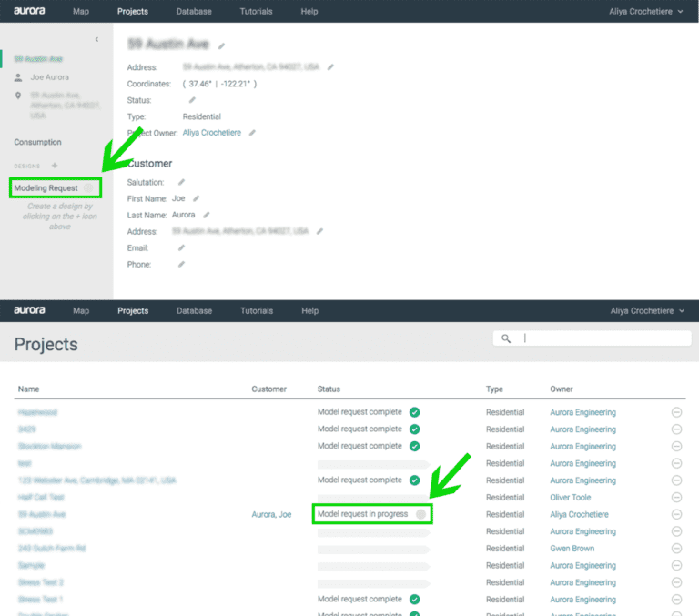Click the minus icon in Oliver Toole's row
The image size is (699, 616).
pos(676,498)
